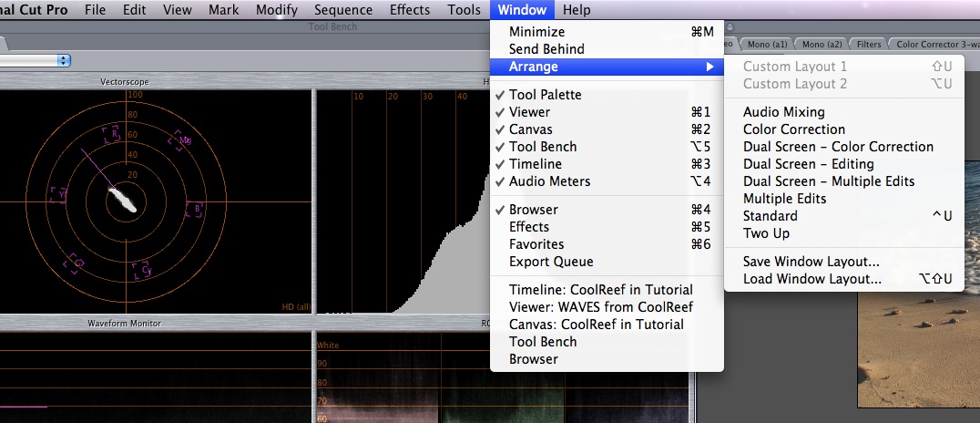Select Dual Screen – Editing layout

click(x=843, y=164)
